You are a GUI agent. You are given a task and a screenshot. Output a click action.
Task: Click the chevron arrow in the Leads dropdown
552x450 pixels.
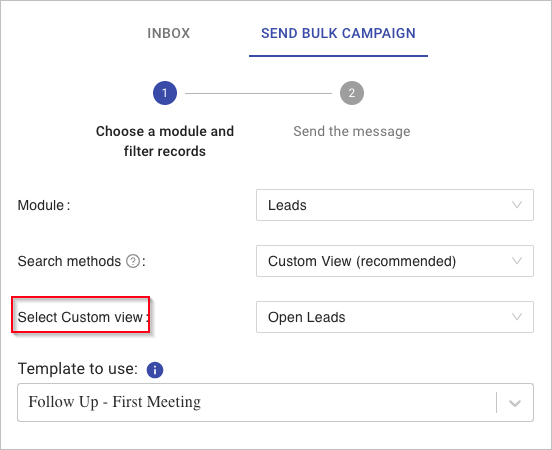[517, 205]
